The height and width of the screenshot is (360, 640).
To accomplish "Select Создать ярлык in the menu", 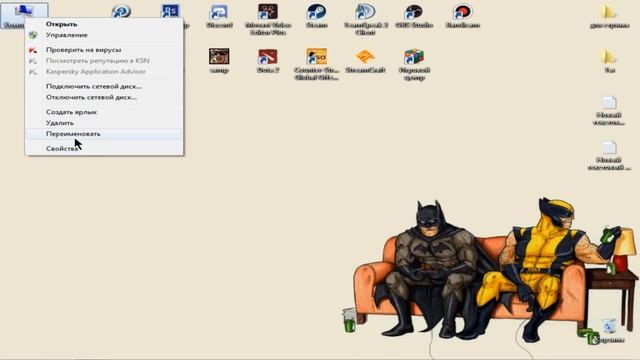I will [71, 112].
